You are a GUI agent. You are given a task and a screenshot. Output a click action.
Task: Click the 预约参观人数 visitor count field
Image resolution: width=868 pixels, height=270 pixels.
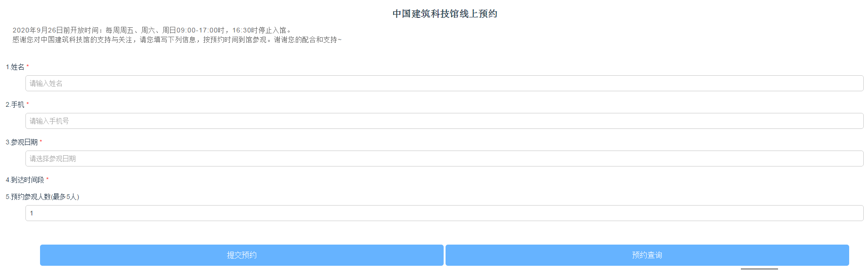[444, 213]
